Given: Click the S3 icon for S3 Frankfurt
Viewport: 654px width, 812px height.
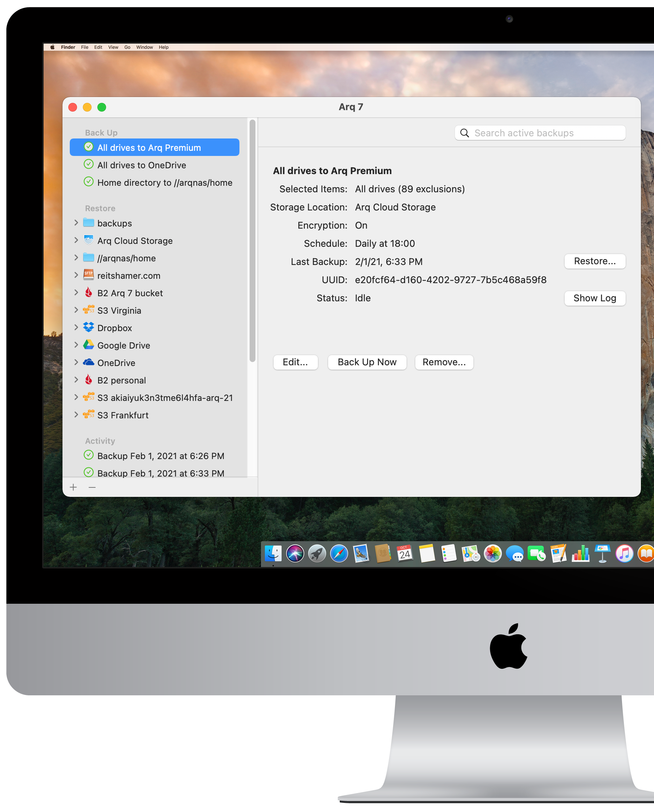Looking at the screenshot, I should (89, 414).
